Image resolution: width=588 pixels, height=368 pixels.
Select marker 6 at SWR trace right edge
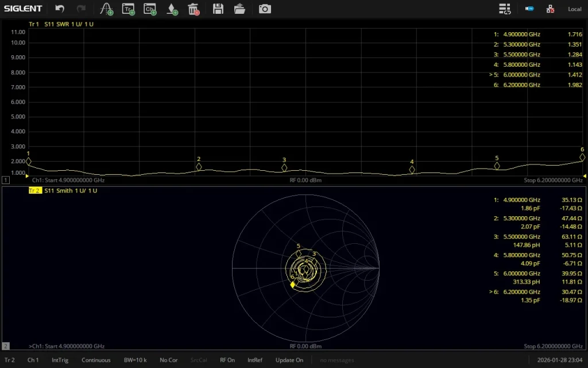[582, 158]
